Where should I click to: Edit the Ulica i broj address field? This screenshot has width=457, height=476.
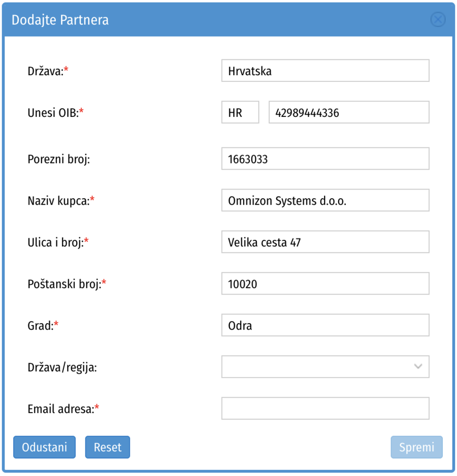[325, 242]
